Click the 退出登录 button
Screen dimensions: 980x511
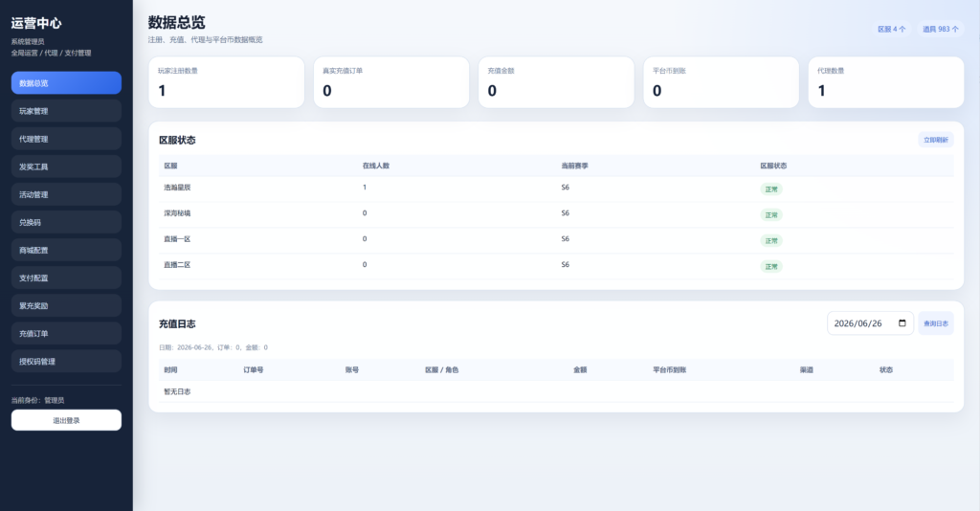coord(66,420)
